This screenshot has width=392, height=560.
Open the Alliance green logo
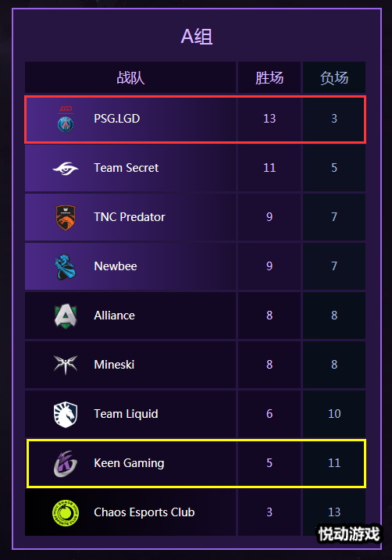(x=66, y=316)
